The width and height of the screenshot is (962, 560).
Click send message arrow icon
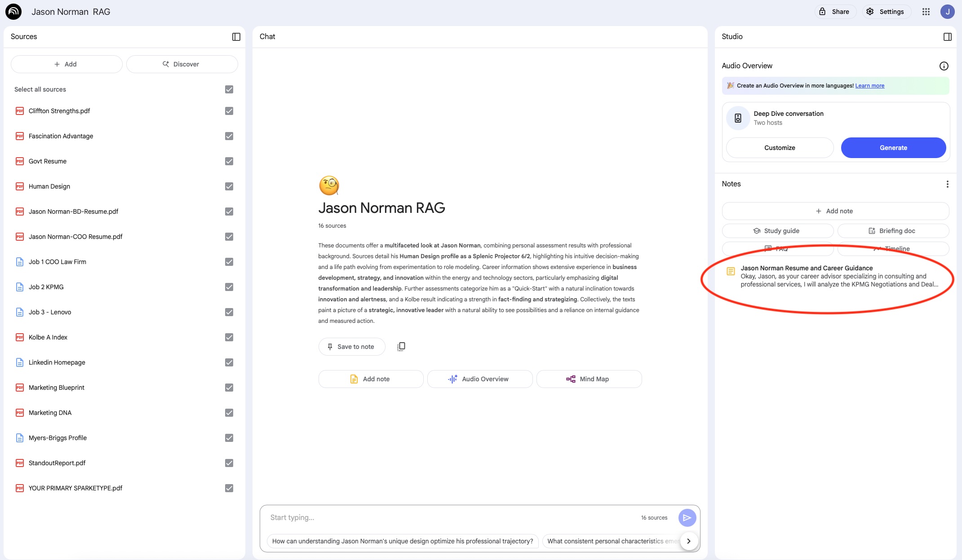(x=687, y=518)
